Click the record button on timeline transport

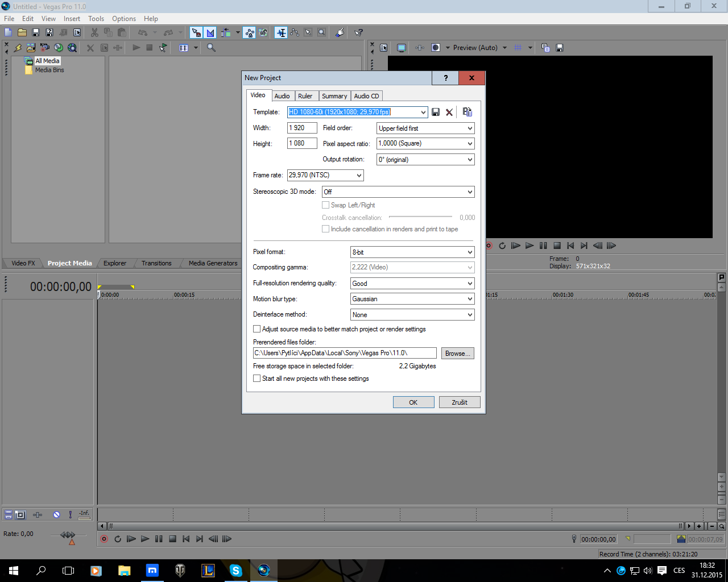[104, 539]
